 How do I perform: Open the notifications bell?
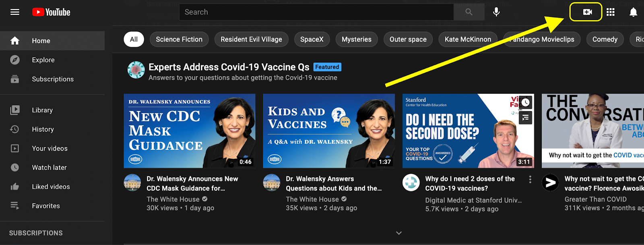[x=633, y=12]
